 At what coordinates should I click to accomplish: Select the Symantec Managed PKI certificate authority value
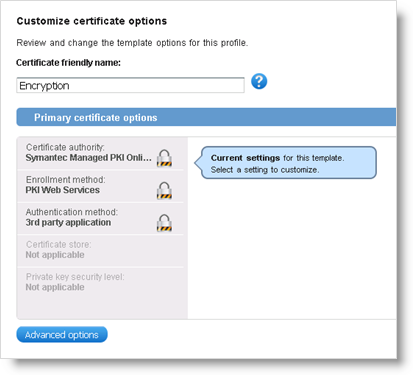(88, 158)
